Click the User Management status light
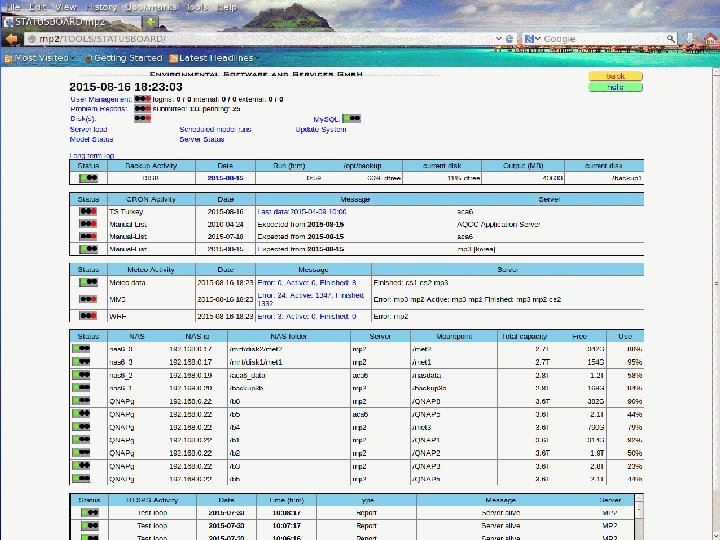Viewport: 720px width, 540px height. point(142,99)
